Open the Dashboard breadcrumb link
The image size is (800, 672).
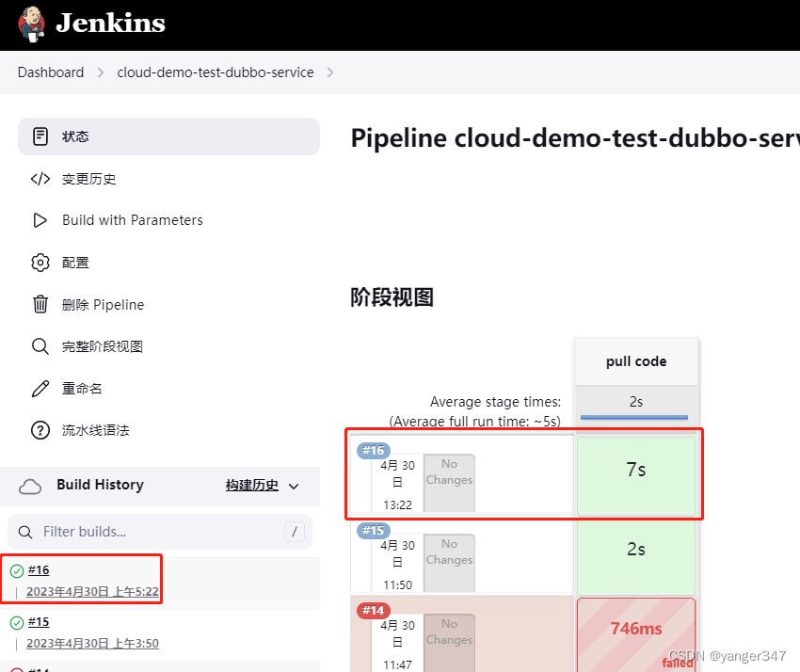point(51,72)
